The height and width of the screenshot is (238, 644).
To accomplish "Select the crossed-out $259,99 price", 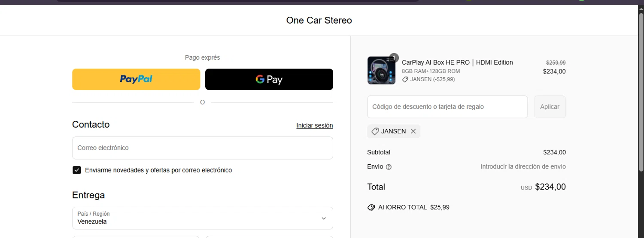I will (x=556, y=63).
